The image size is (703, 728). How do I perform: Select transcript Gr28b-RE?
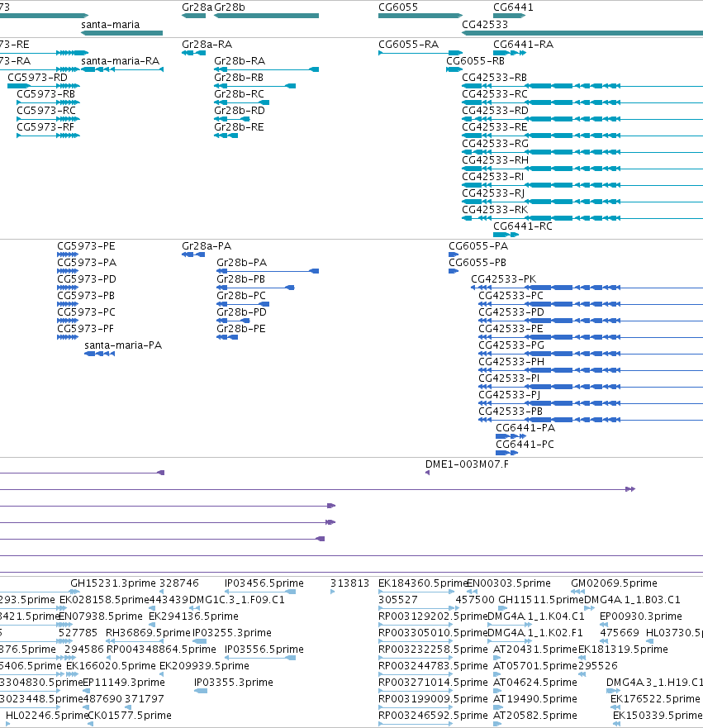(x=226, y=136)
